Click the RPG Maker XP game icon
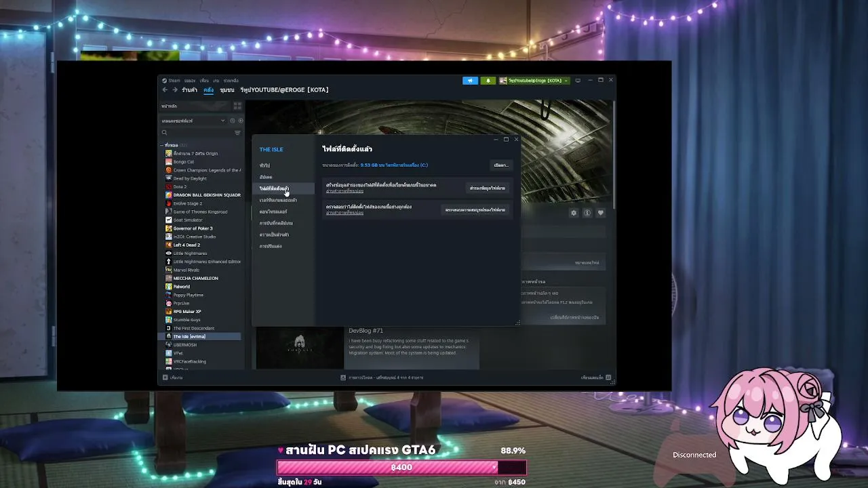The image size is (868, 488). [x=169, y=312]
